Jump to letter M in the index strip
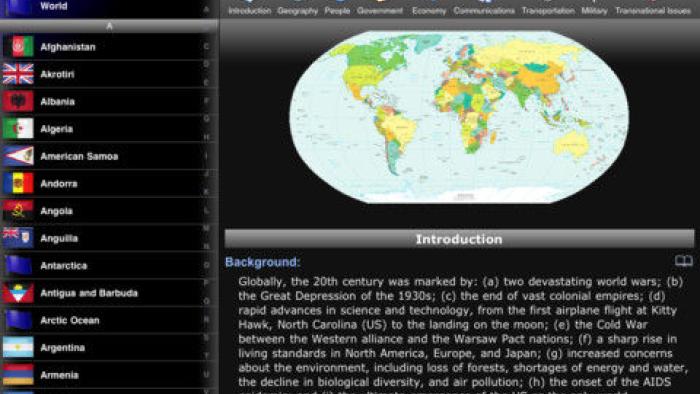 [206, 228]
